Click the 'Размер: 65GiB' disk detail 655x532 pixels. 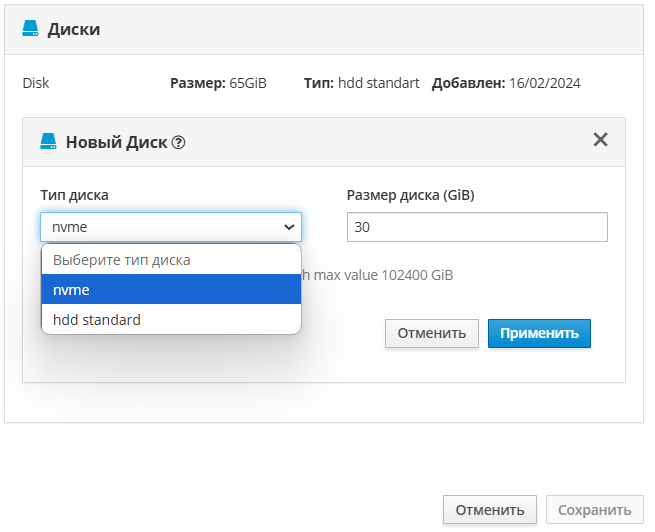(x=218, y=83)
